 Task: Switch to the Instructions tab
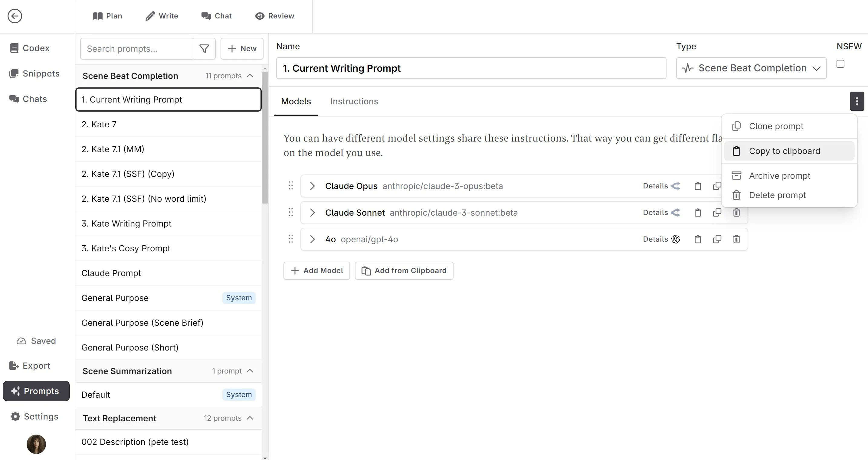[x=354, y=102]
